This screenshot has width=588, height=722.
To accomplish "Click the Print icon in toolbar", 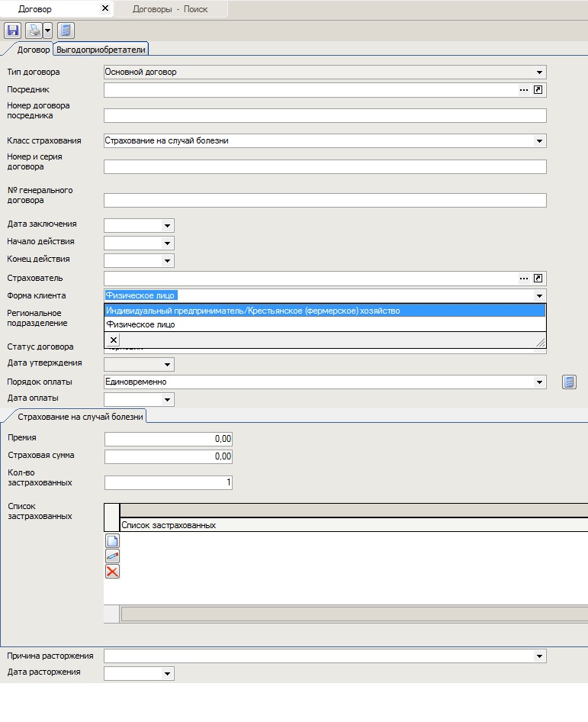I will click(34, 31).
